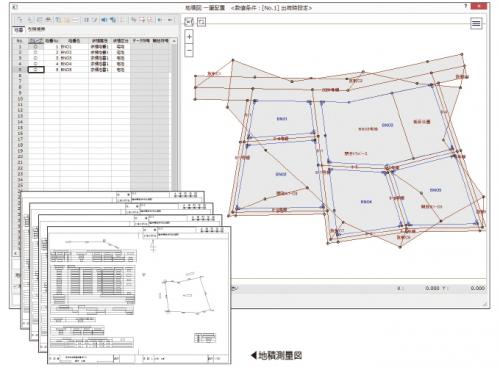Click the help question mark in title bar

tap(466, 6)
